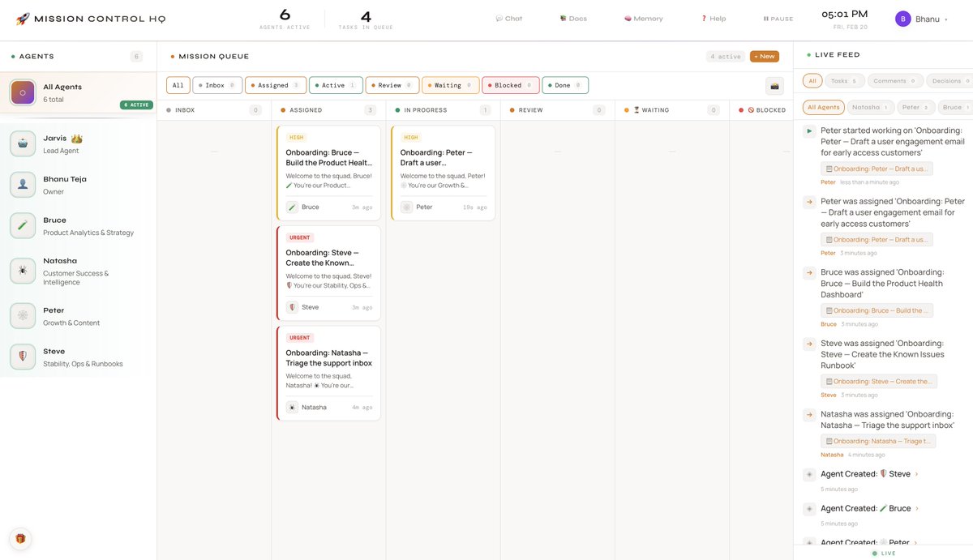
Task: Open the Memory section
Action: (x=643, y=19)
